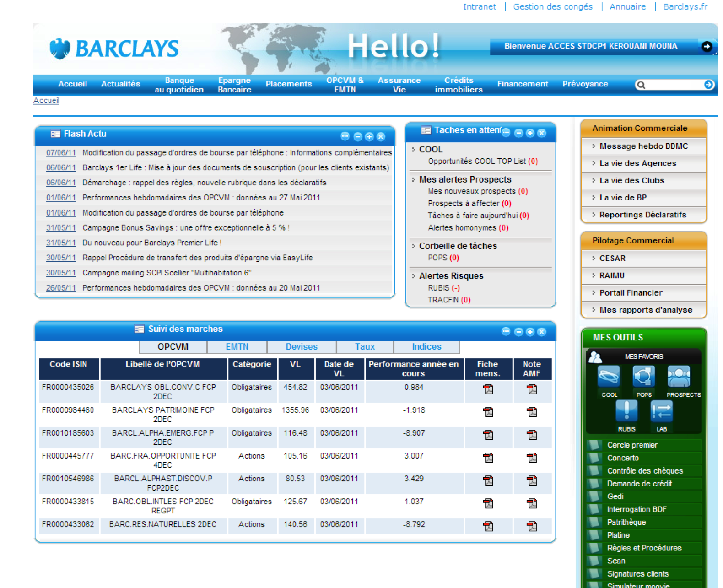The height and width of the screenshot is (588, 723).
Task: Click into the search field
Action: point(673,85)
